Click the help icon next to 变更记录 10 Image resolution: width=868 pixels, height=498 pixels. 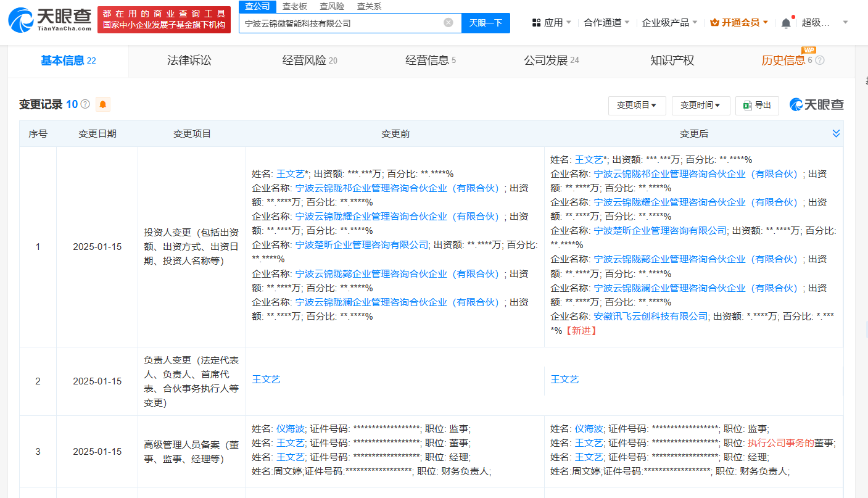tap(85, 104)
